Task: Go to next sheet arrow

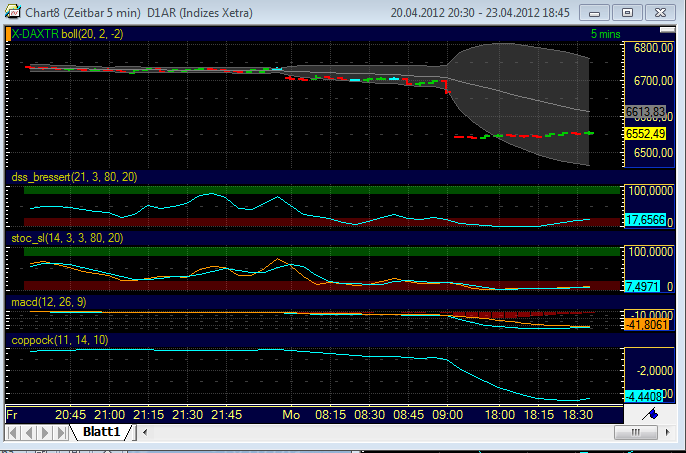Action: pos(45,432)
